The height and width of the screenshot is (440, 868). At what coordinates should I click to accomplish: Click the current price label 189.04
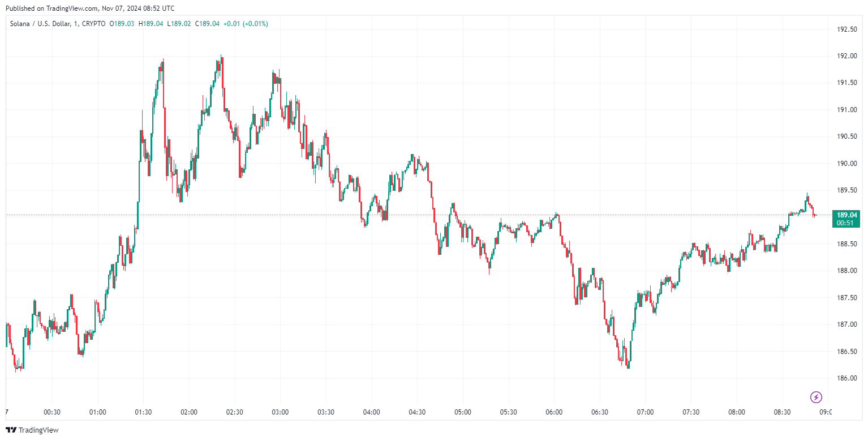coord(847,215)
